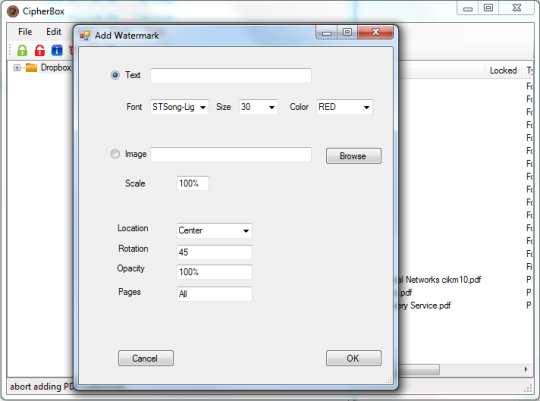Select the Text watermark radio button

115,75
